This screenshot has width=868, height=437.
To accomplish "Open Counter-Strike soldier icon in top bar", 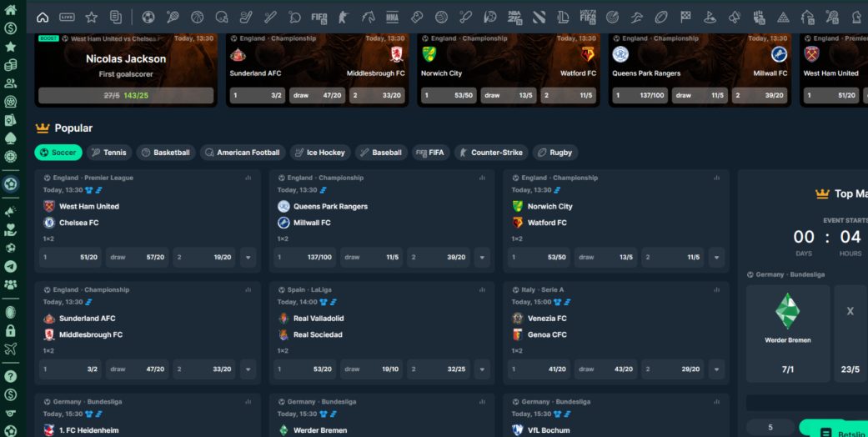I will (x=344, y=18).
